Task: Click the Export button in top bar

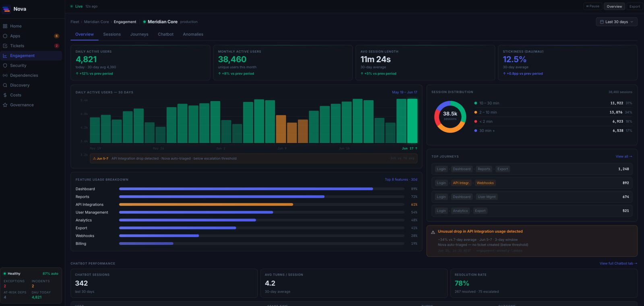Action: [635, 6]
